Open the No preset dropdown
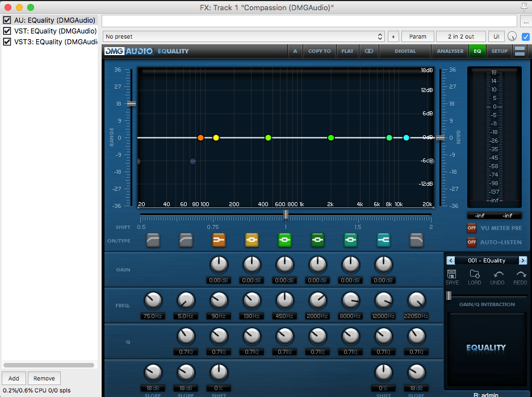This screenshot has width=532, height=397. (244, 36)
